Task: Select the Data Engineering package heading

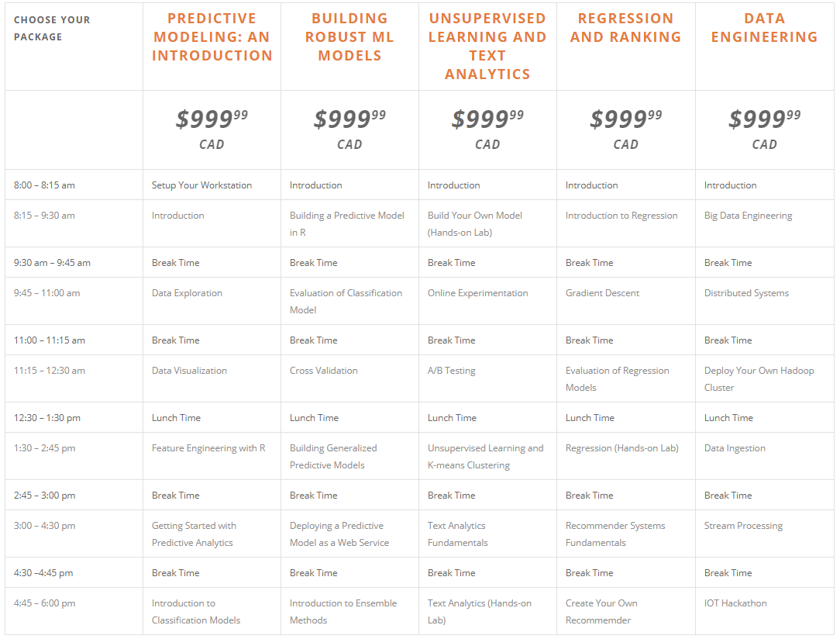Action: coord(764,28)
